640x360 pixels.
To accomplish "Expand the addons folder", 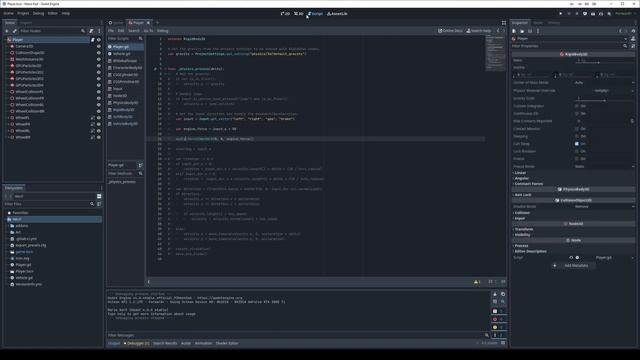I will click(9, 226).
